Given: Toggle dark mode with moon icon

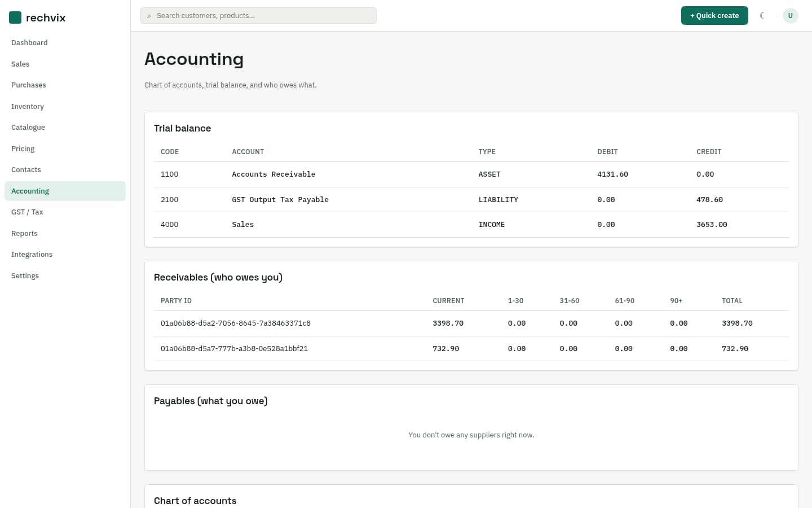Looking at the screenshot, I should 762,16.
